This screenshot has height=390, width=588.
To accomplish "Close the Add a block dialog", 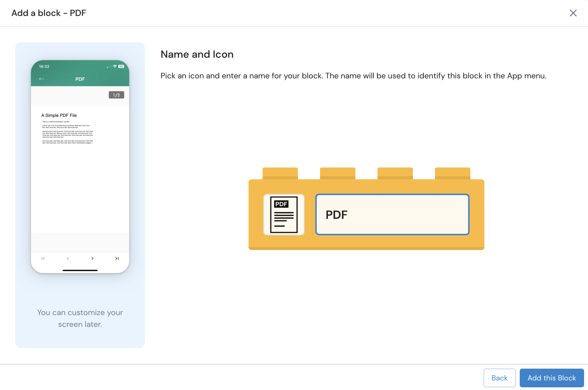I will point(573,13).
